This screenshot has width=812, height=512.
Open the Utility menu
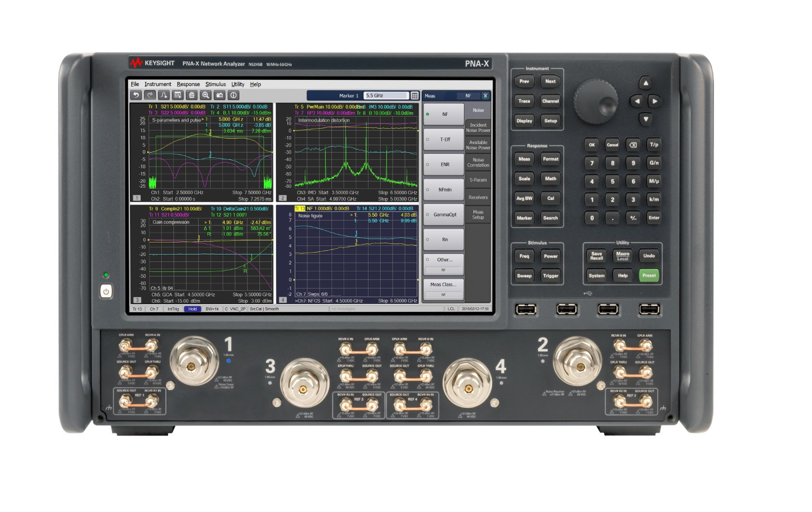[x=238, y=85]
